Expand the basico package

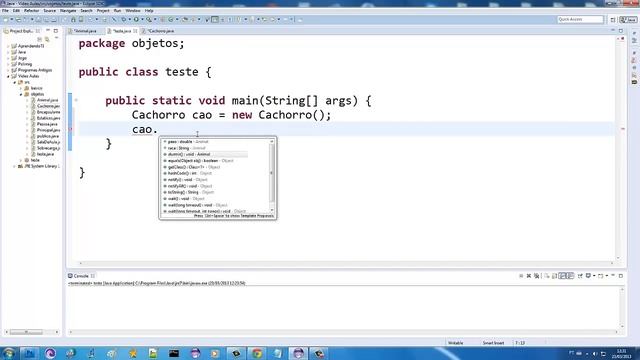point(21,88)
